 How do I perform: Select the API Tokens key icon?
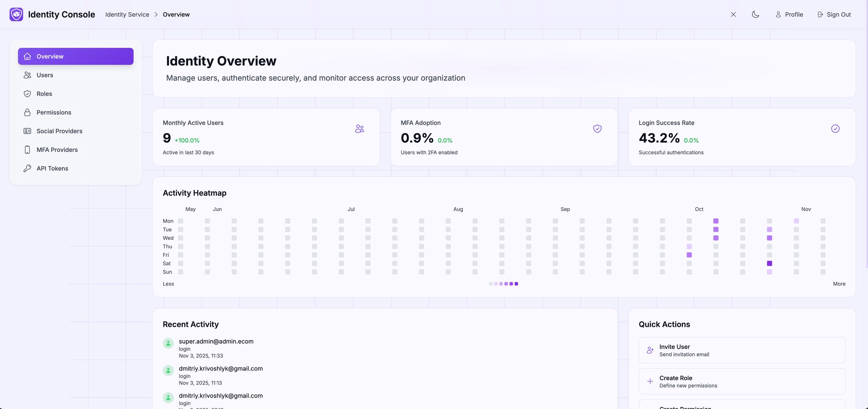[27, 168]
